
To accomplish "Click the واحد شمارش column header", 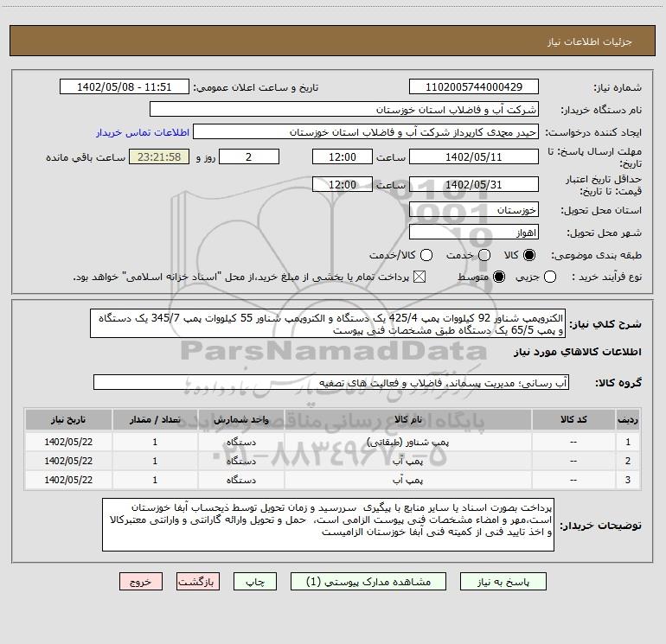I will click(x=240, y=419).
